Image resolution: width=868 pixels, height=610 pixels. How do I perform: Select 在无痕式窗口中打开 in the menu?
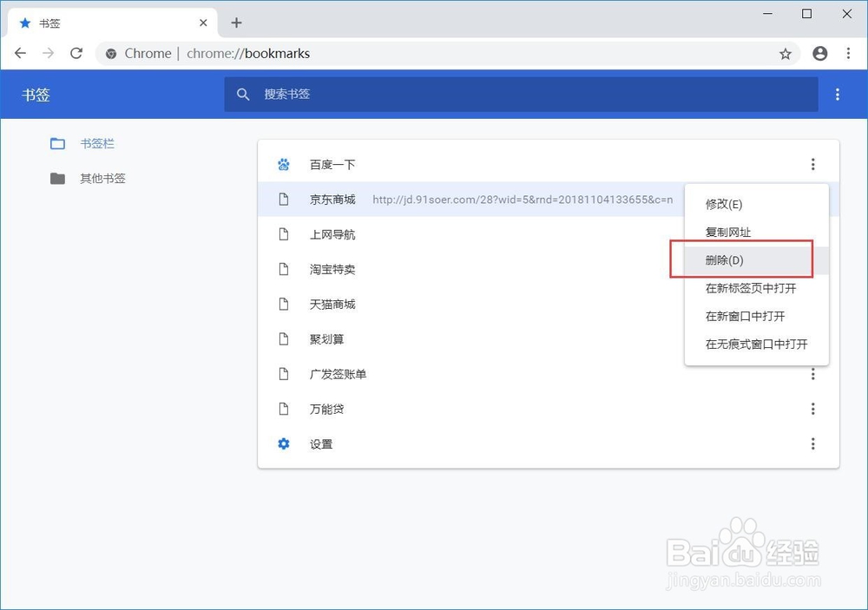pyautogui.click(x=756, y=344)
